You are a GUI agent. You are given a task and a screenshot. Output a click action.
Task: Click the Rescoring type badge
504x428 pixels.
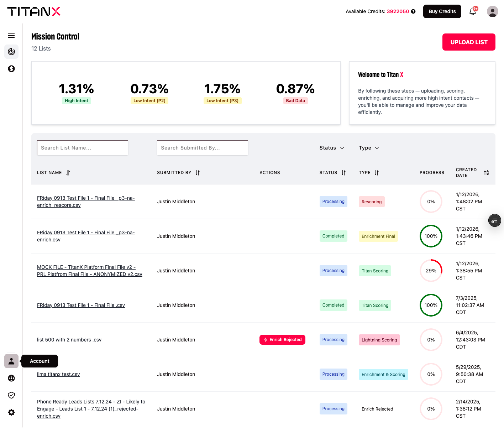[x=372, y=202]
